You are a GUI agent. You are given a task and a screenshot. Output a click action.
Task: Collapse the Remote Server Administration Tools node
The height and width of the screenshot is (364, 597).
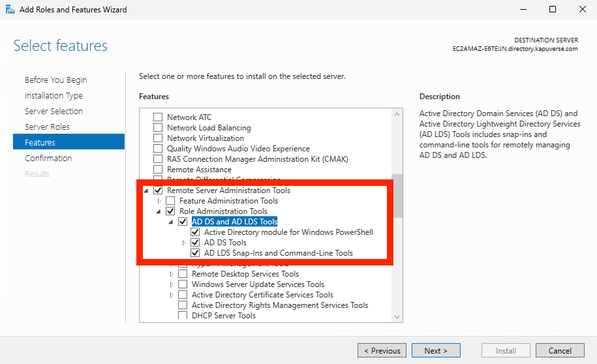[x=146, y=190]
